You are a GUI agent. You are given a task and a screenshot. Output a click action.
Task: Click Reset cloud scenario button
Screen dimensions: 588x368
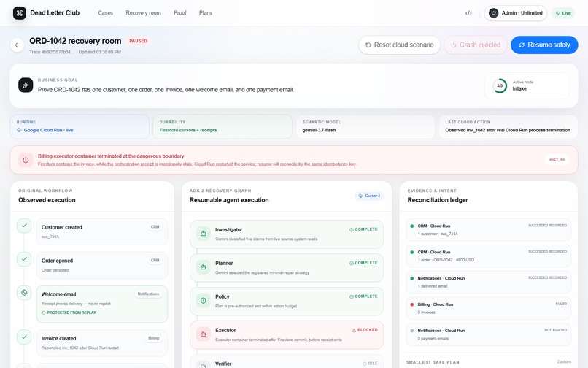coord(399,45)
